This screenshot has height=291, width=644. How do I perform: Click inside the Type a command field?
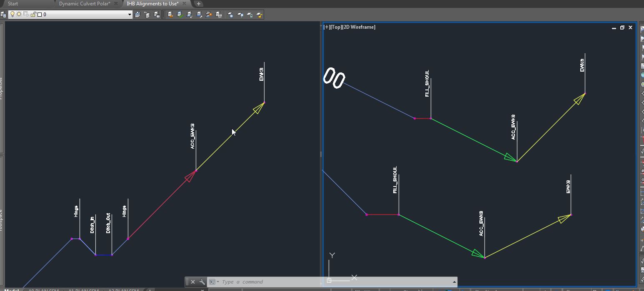tap(250, 282)
